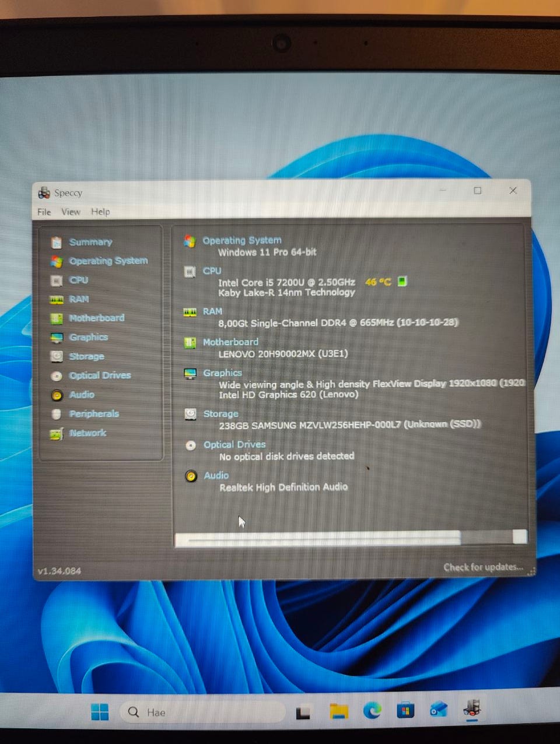560x744 pixels.
Task: Click the Operating System heading link
Action: pyautogui.click(x=242, y=240)
